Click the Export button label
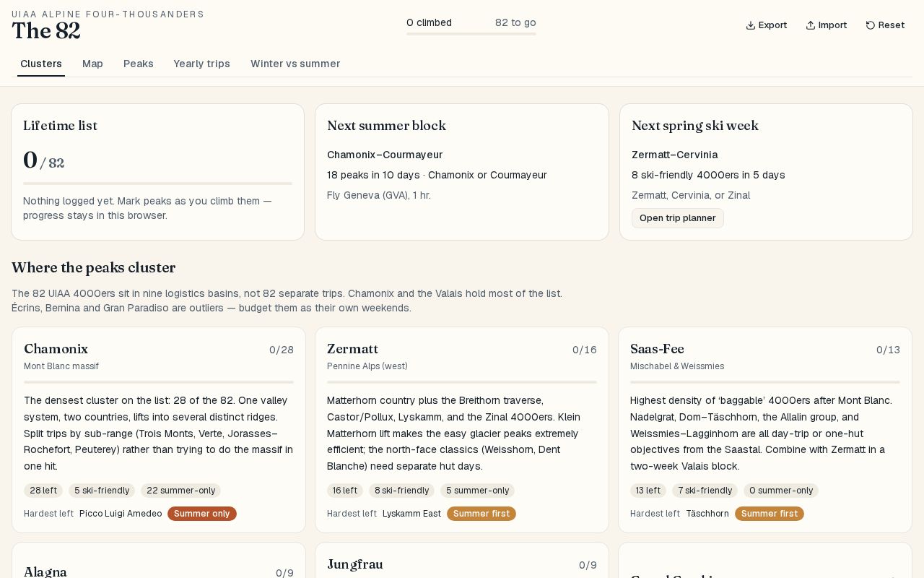This screenshot has height=578, width=924. (x=772, y=25)
